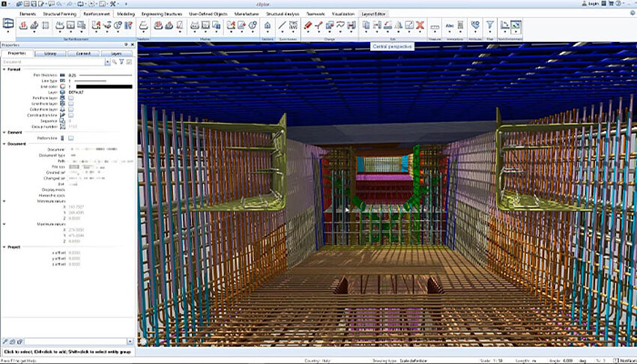Open the Layers panel tab

click(117, 54)
